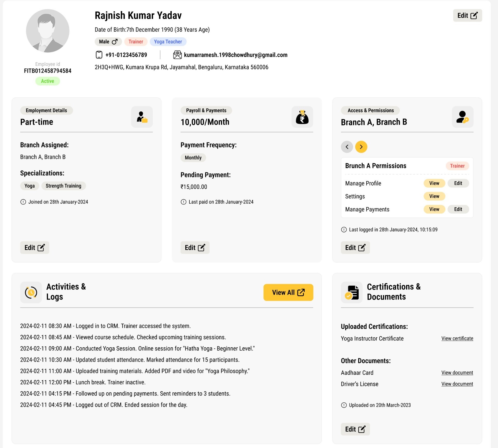Select the Monthly payment frequency pill

(x=193, y=157)
